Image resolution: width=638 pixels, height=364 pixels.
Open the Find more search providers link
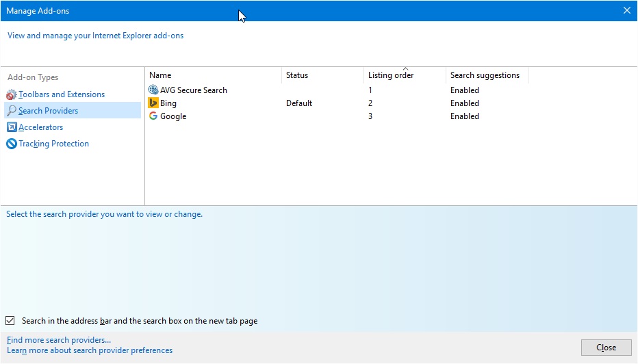(x=59, y=340)
